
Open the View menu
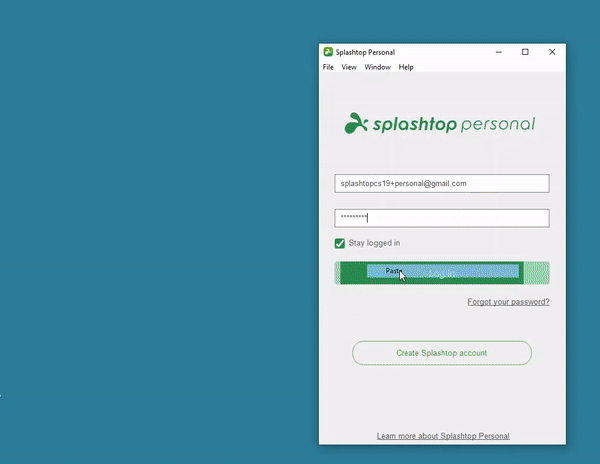[x=349, y=67]
